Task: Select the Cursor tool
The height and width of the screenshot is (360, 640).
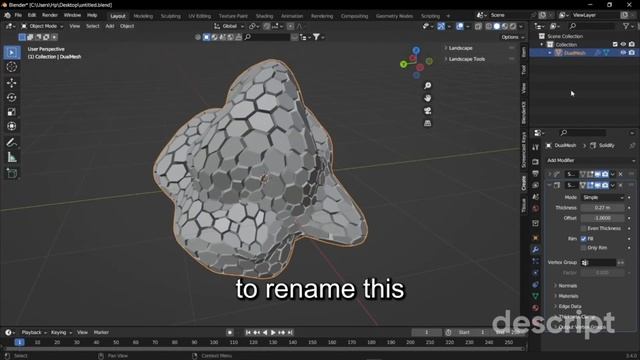Action: coord(11,67)
